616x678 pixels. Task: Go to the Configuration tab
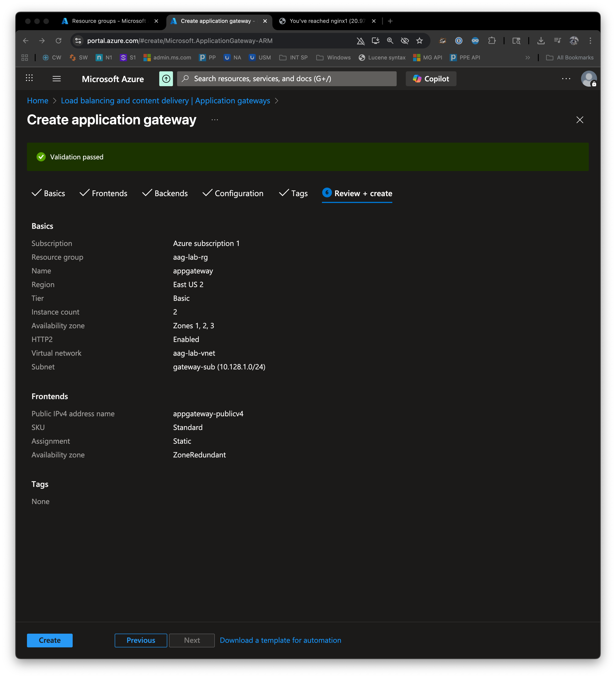tap(233, 193)
